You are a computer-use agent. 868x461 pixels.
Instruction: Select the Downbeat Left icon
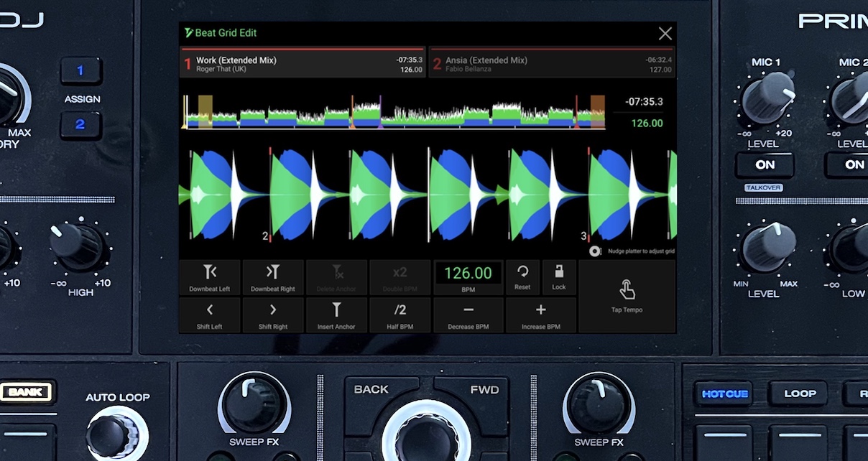pyautogui.click(x=210, y=271)
